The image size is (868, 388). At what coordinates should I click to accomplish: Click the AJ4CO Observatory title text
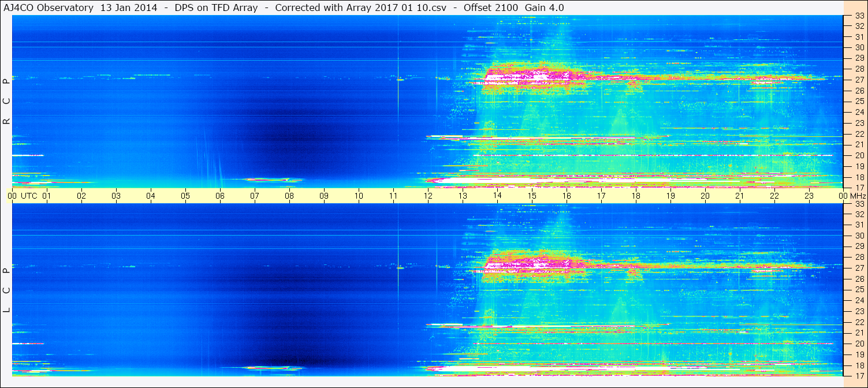click(49, 8)
